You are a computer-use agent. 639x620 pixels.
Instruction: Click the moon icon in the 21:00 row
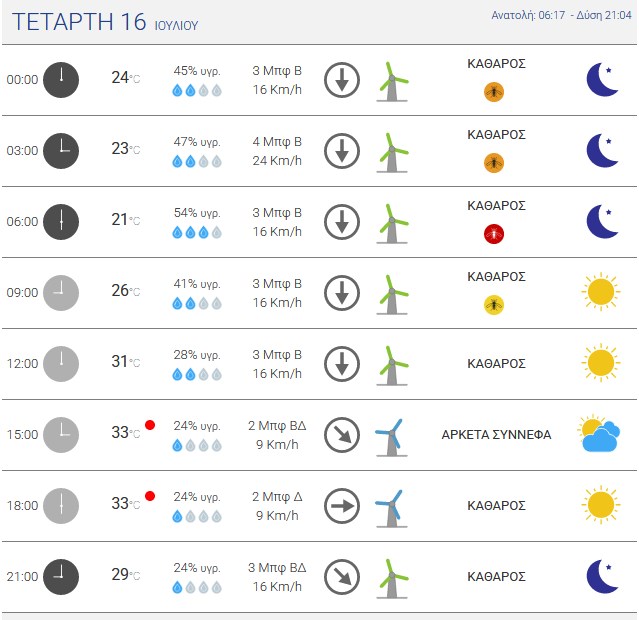602,576
